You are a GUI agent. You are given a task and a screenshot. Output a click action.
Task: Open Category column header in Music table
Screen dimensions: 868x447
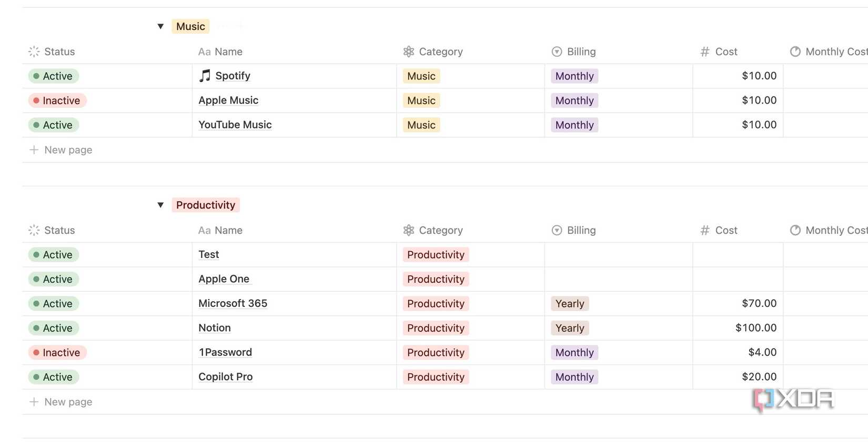coord(471,52)
